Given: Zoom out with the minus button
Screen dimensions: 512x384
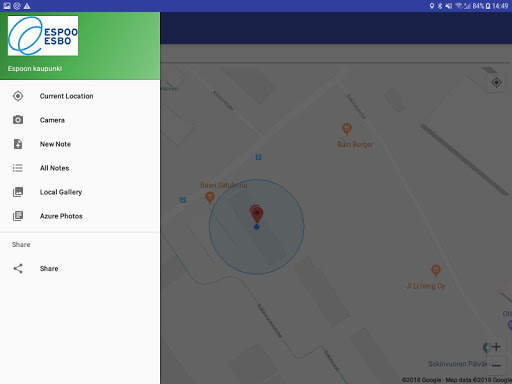Looking at the screenshot, I should pyautogui.click(x=496, y=365).
